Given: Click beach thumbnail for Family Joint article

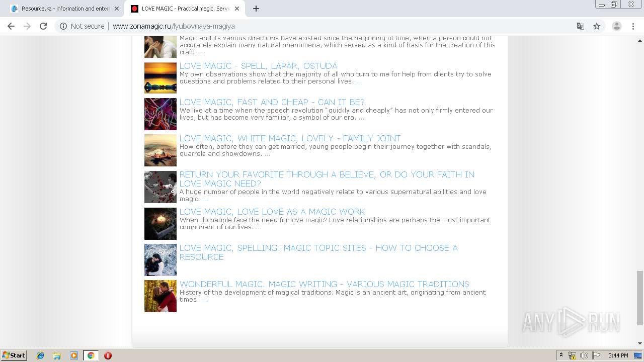Looking at the screenshot, I should coord(160,150).
